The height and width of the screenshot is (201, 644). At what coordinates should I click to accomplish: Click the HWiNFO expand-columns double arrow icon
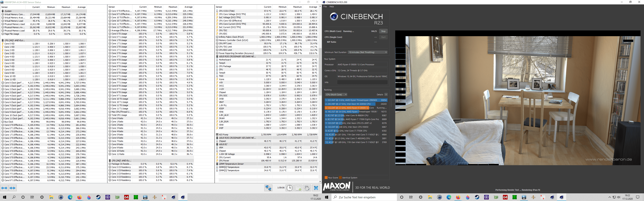[4, 188]
